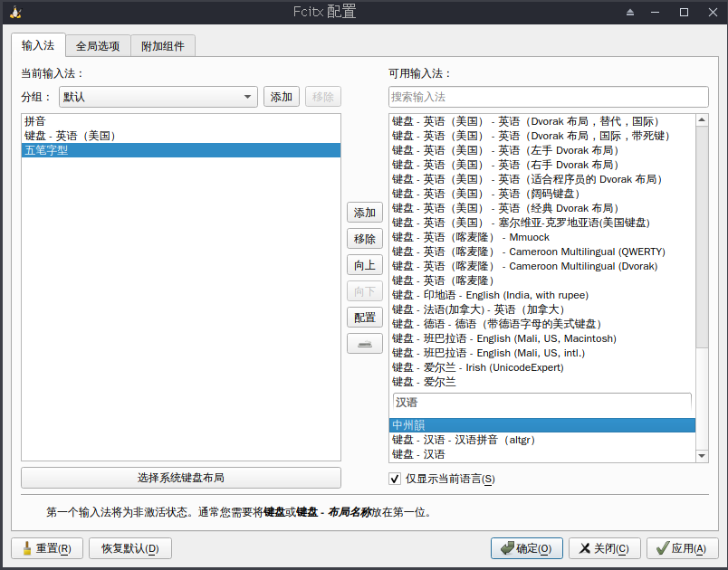Click the 关闭(C) close button

point(605,548)
